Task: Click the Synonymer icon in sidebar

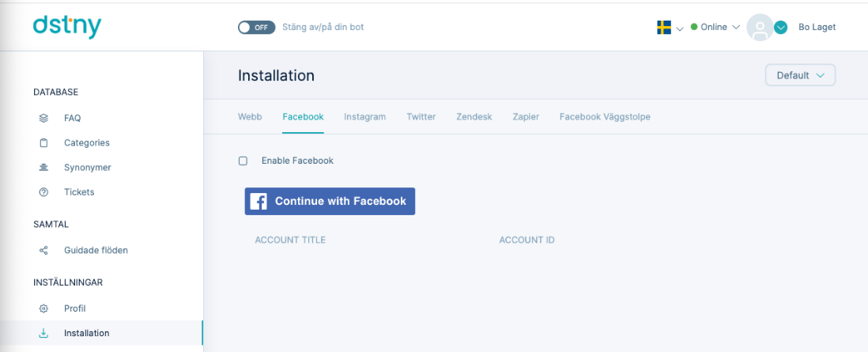Action: click(x=43, y=168)
